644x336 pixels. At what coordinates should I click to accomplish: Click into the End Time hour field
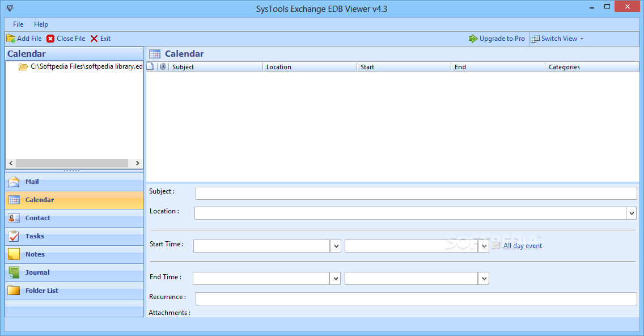(412, 279)
